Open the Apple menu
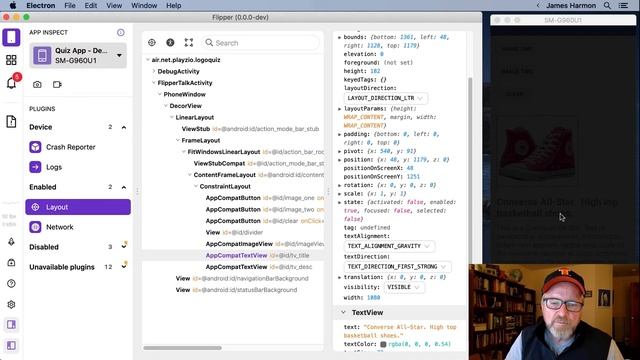Screen dimensions: 640x360 tap(13, 6)
